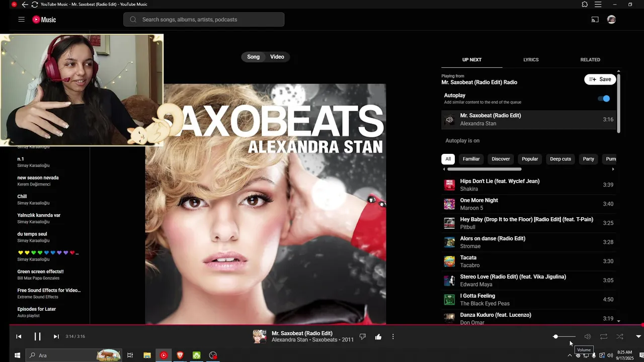Open the cast to device icon
Image resolution: width=644 pixels, height=362 pixels.
(595, 20)
